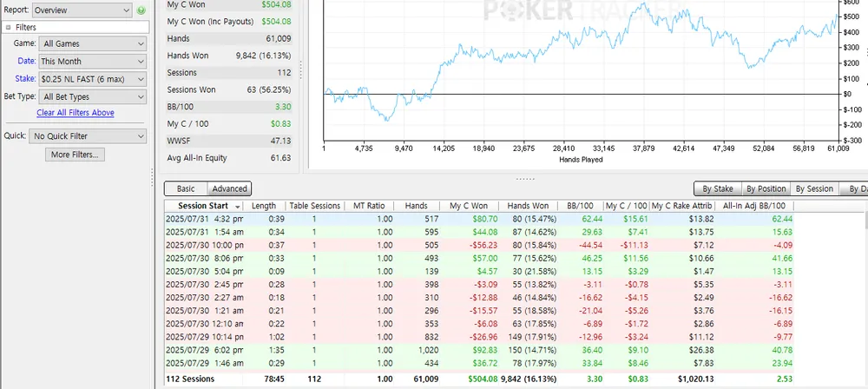Sort by My C Rake Attrib column
868x389 pixels.
pos(682,206)
